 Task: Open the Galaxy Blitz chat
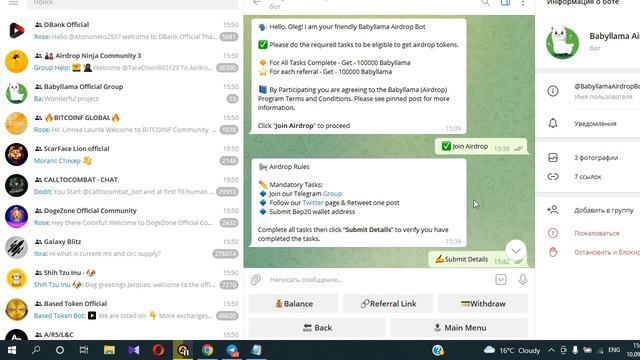point(122,248)
